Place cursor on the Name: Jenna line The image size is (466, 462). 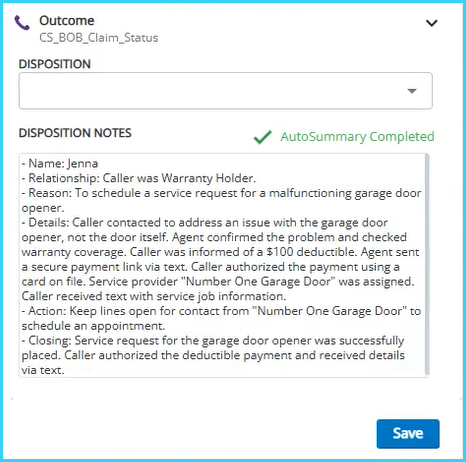click(60, 163)
